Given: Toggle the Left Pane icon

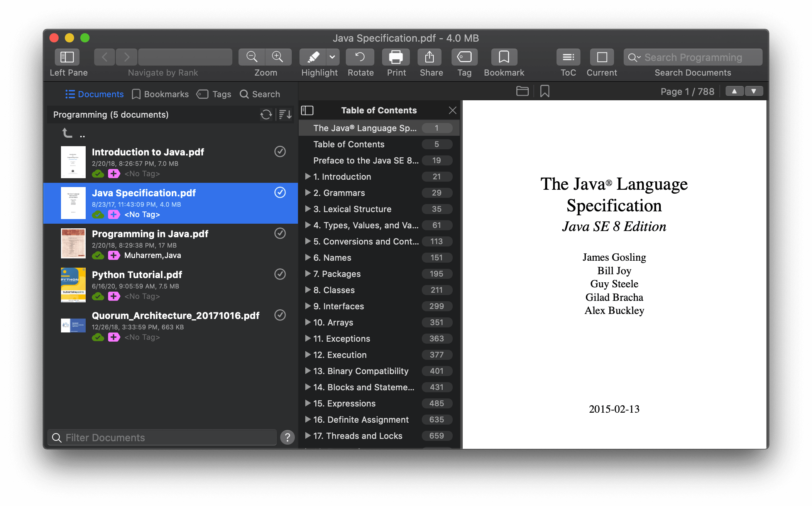Looking at the screenshot, I should pos(67,57).
